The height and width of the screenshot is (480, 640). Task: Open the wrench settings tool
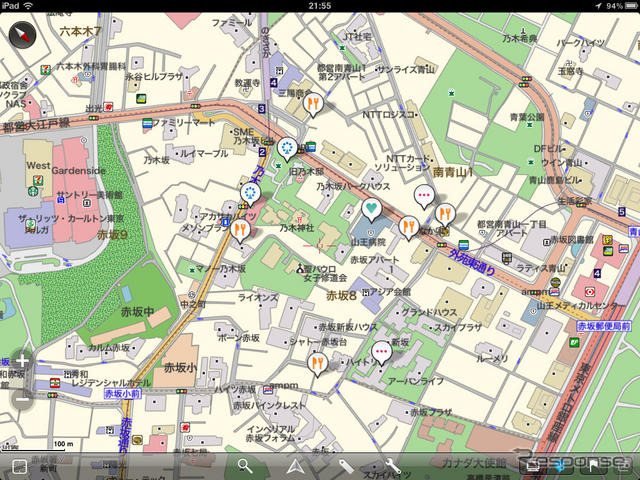point(392,466)
